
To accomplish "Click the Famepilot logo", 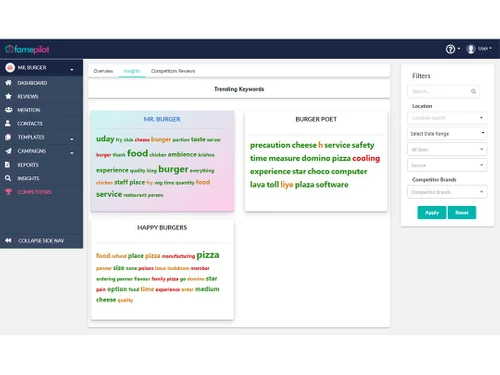I will [x=27, y=49].
